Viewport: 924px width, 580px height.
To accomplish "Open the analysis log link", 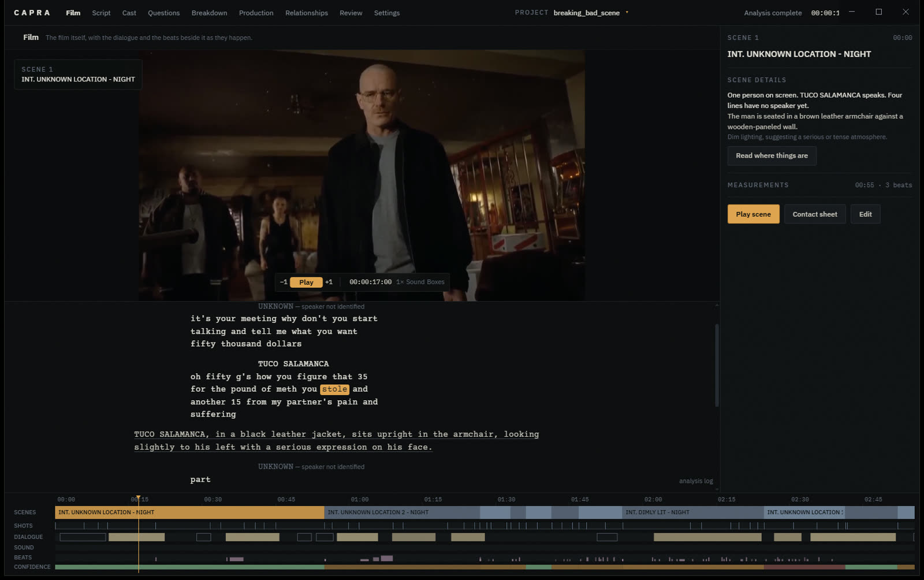I will pos(696,481).
